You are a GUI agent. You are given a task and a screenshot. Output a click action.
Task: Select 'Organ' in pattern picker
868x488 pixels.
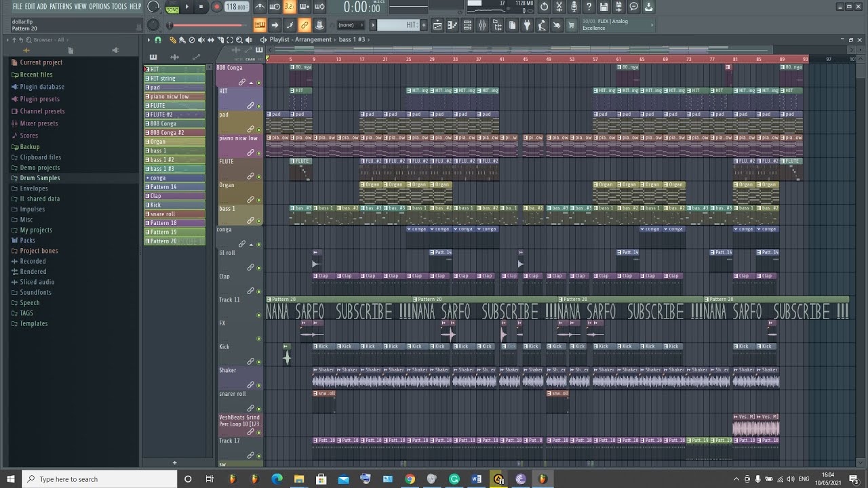pyautogui.click(x=174, y=142)
